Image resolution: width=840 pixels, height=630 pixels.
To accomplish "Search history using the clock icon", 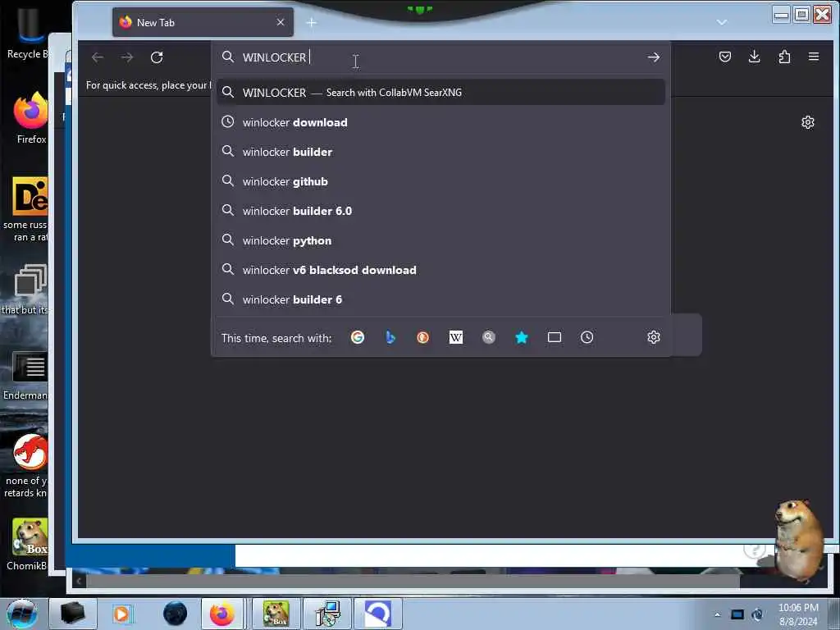I will (x=587, y=337).
